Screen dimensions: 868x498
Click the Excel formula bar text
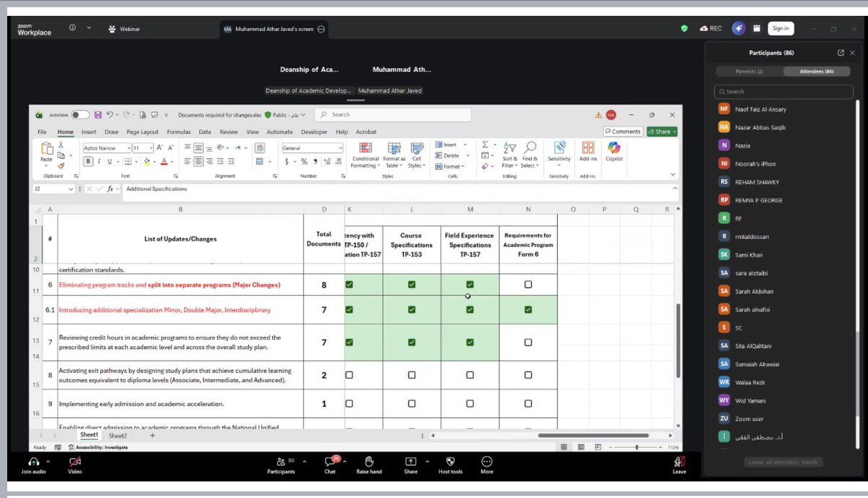pyautogui.click(x=156, y=189)
